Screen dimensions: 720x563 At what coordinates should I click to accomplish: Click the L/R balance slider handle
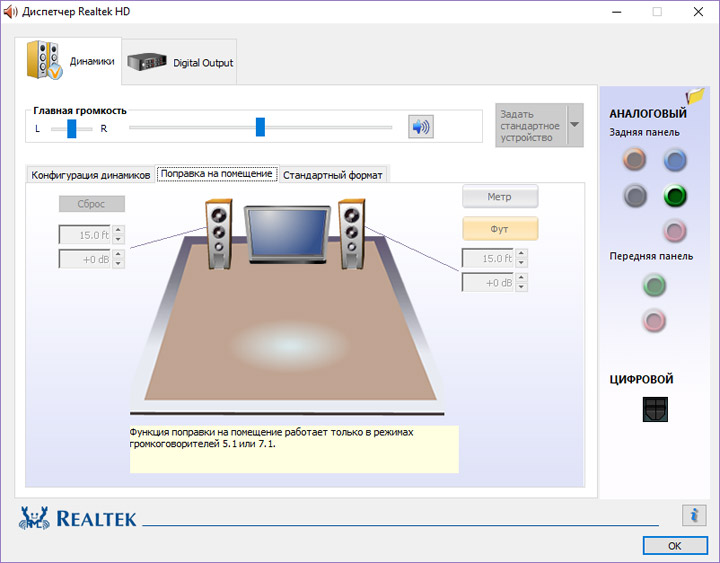click(x=72, y=129)
